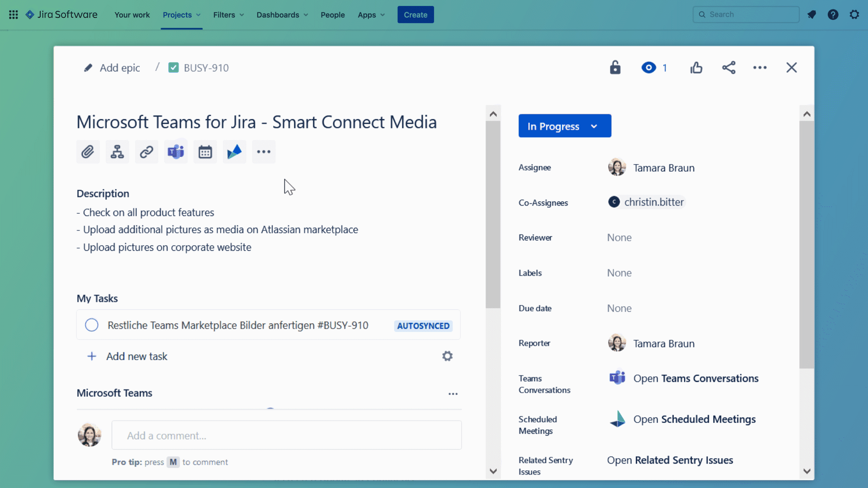Click the share issue icon
Screen dimensions: 868x488
coord(729,68)
